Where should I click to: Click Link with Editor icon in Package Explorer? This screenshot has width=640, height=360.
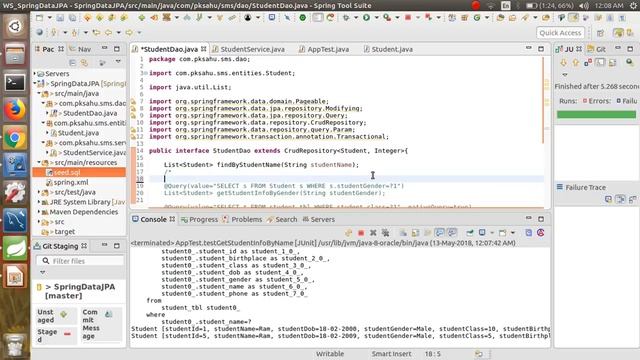tap(84, 62)
